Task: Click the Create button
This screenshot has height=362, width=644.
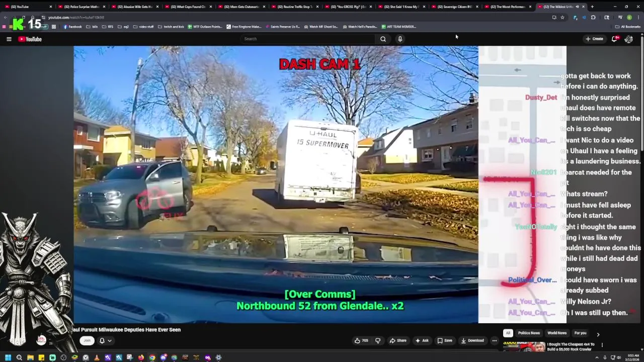Action: 594,39
